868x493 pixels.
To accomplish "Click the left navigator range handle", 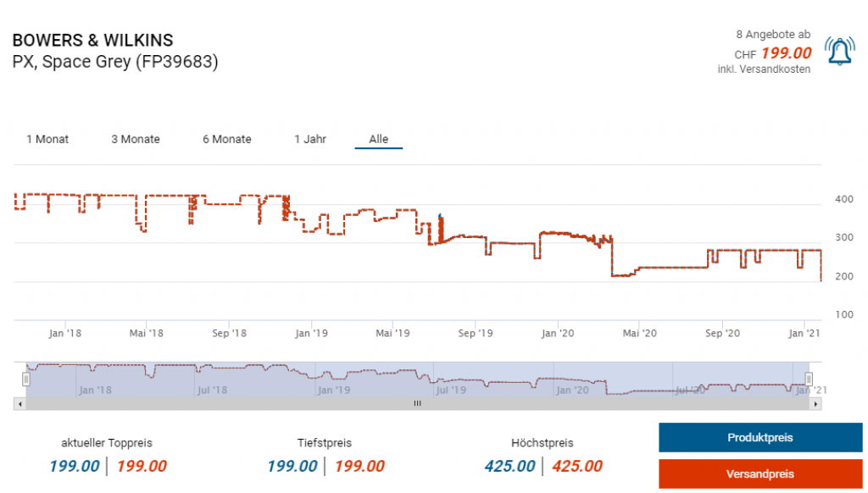I will (26, 379).
